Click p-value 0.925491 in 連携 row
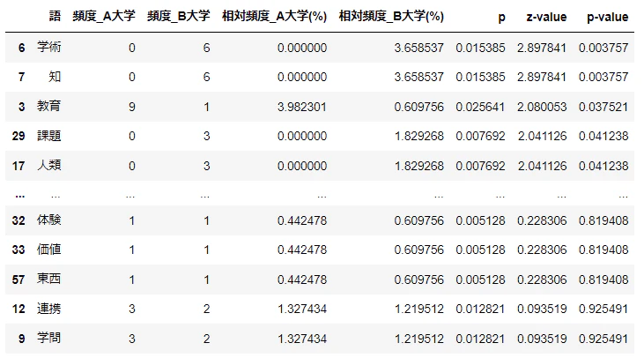This screenshot has width=644, height=358. point(603,310)
